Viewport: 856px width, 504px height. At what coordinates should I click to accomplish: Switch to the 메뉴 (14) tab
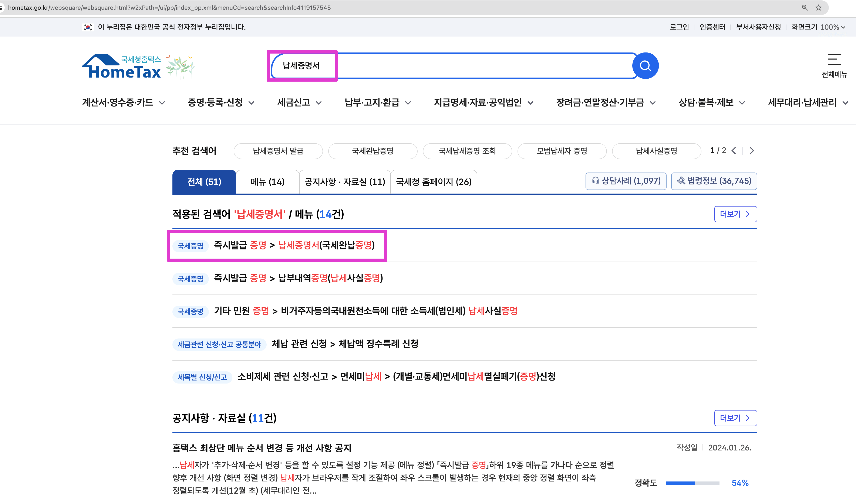tap(267, 182)
